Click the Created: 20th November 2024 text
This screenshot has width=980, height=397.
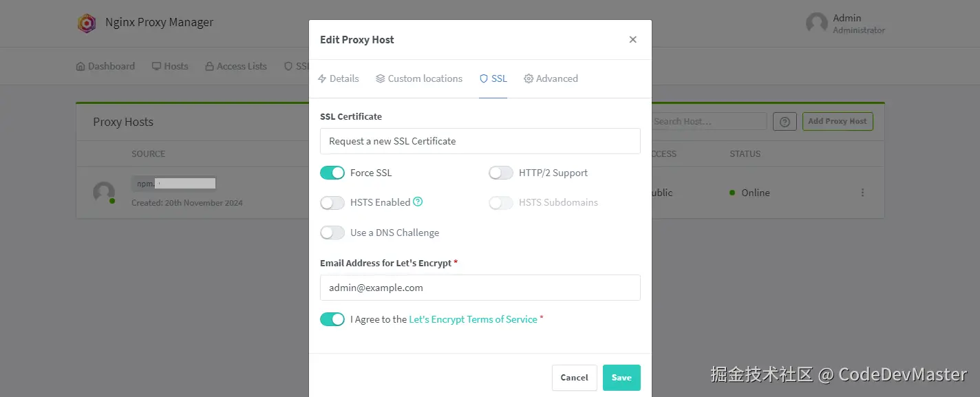coord(187,203)
